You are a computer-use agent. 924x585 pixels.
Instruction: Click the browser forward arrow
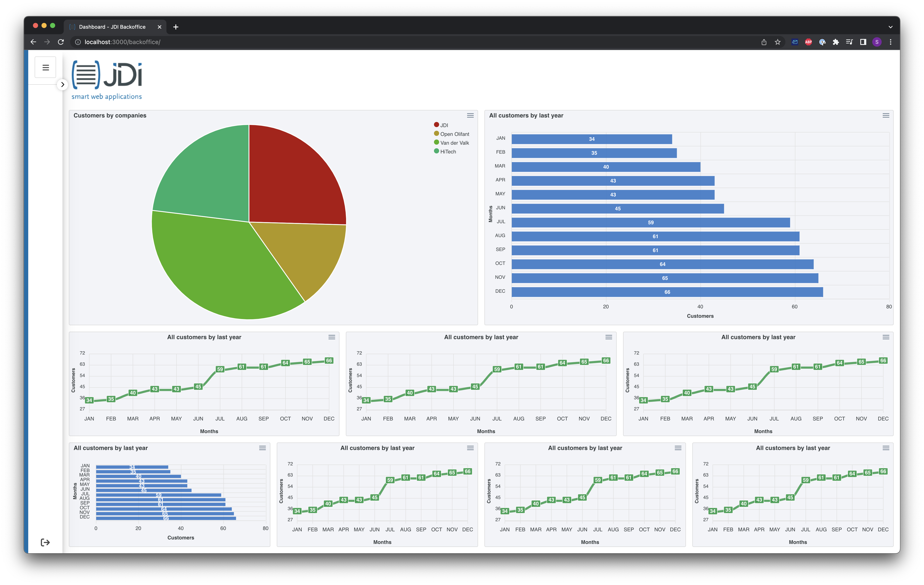click(47, 42)
